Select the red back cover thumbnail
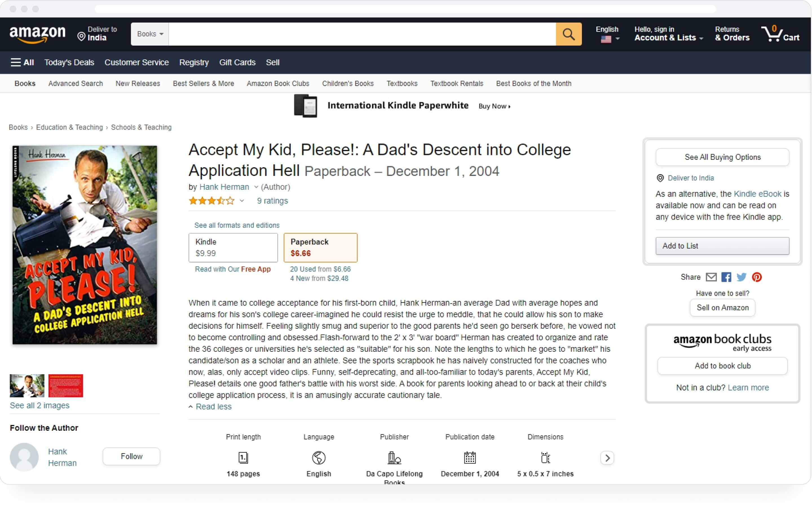Viewport: 812px width, 513px height. (65, 386)
